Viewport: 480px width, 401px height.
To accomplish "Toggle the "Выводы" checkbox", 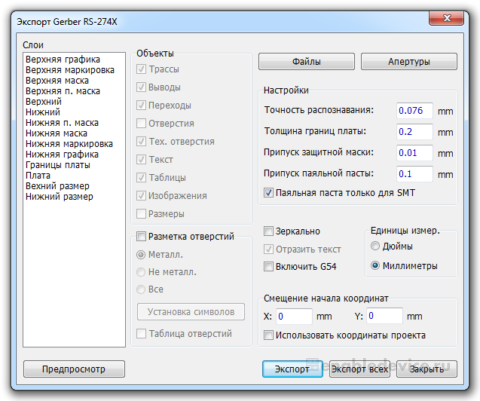I will (141, 87).
